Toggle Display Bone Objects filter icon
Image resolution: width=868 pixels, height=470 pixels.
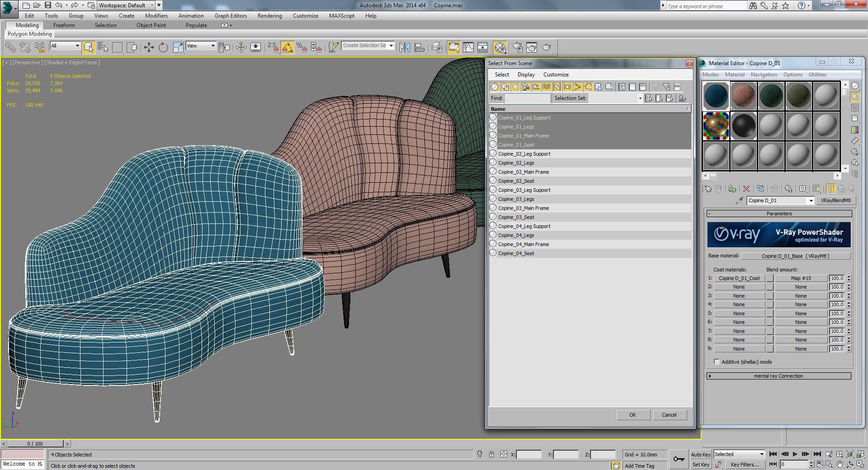coord(578,87)
